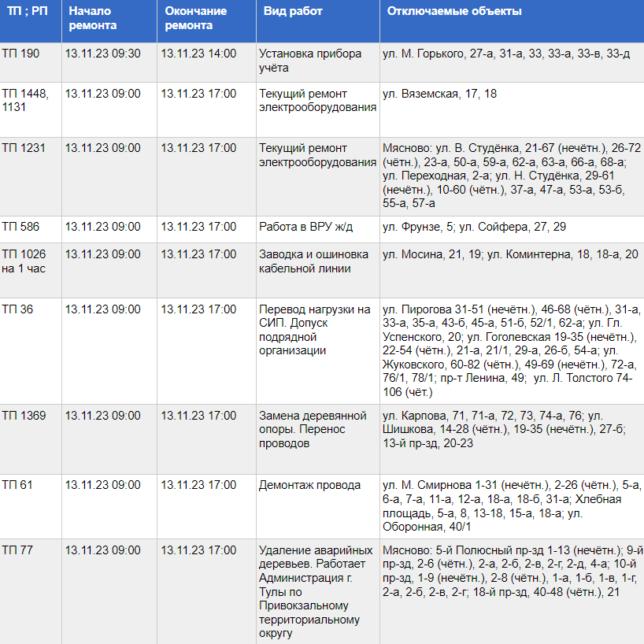Screen dimensions: 644x644
Task: Click end time in ТП 61 row
Action: [206, 506]
